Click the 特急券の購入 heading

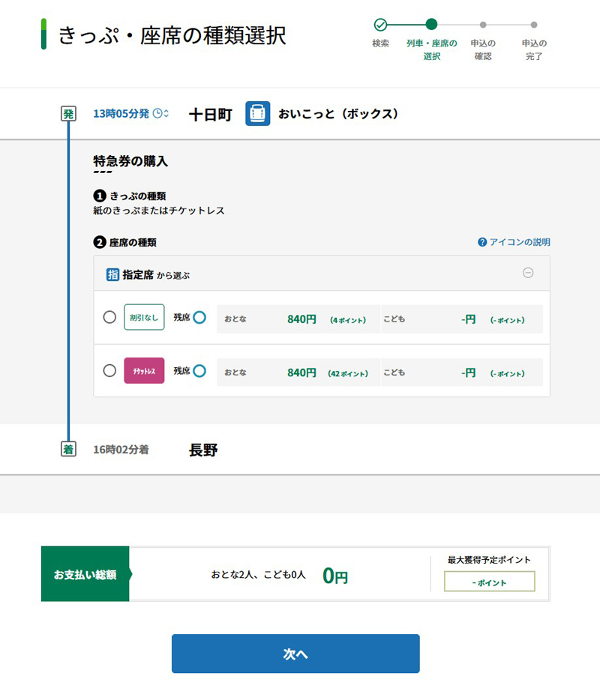click(x=130, y=161)
